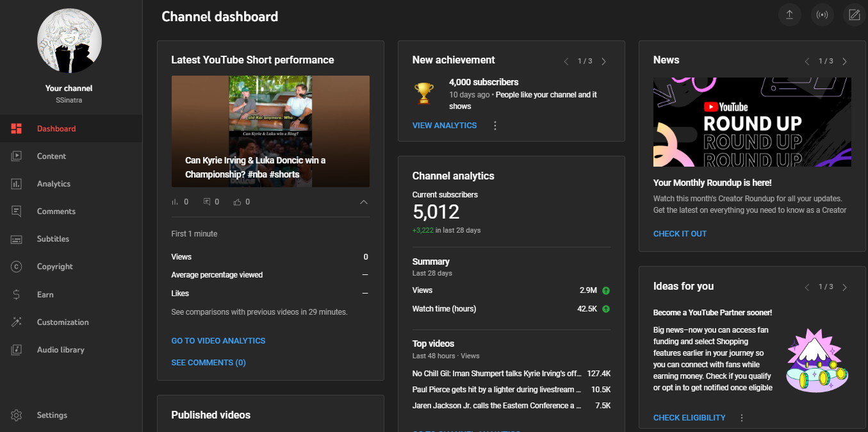Click the Content play icon in sidebar
The height and width of the screenshot is (432, 868).
point(17,156)
